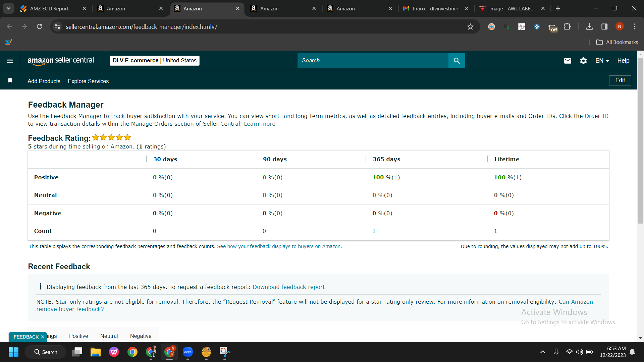Open Zoom from the taskbar

point(187,352)
